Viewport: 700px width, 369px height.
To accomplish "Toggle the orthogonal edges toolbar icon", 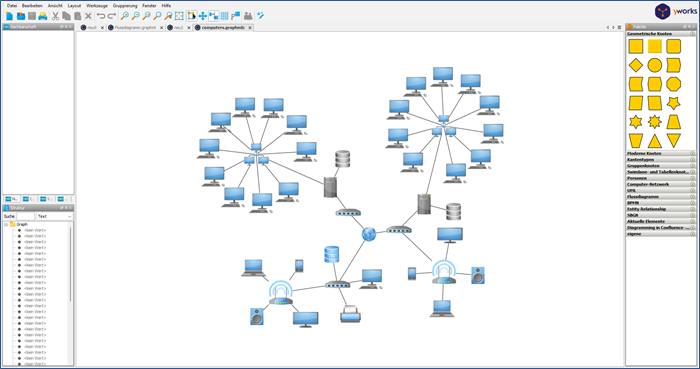I will pyautogui.click(x=214, y=16).
